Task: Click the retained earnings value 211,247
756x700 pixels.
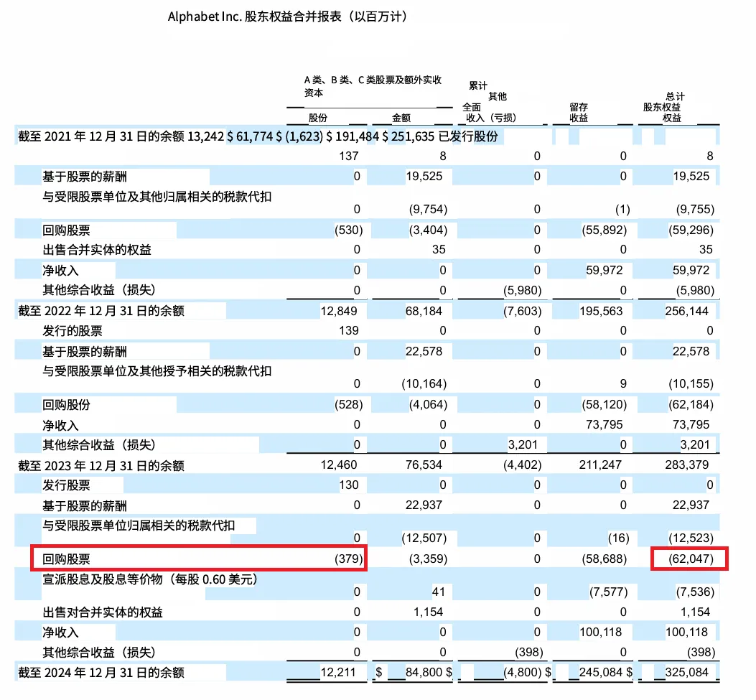Action: pos(600,465)
